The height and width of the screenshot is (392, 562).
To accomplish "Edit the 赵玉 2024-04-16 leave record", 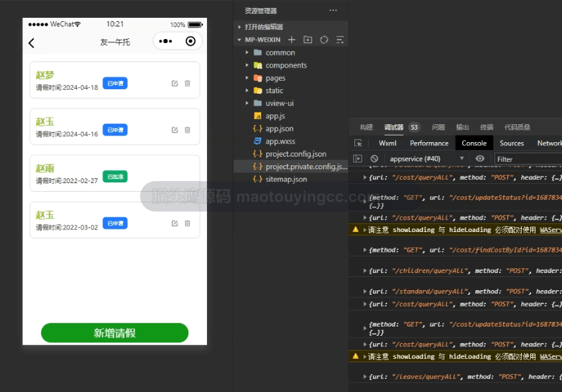I will point(175,130).
